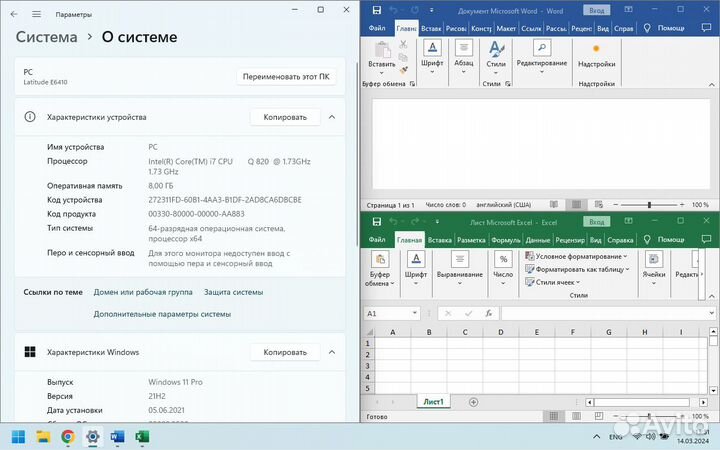Open the Formulas (Формулы) tab in Excel
Viewport: 720px width, 450px height.
click(x=505, y=240)
